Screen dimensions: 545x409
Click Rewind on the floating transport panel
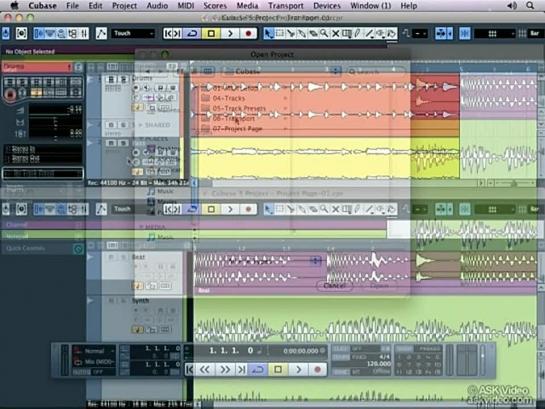pos(205,370)
